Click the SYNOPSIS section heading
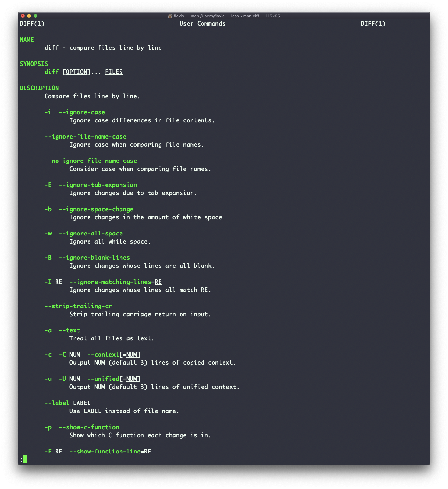Viewport: 448px width, 489px height. tap(34, 64)
